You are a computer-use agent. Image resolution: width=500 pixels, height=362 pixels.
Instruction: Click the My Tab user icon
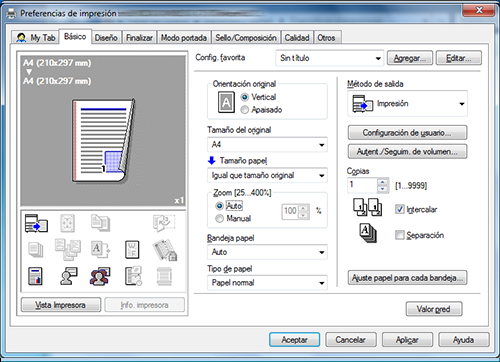[21, 38]
